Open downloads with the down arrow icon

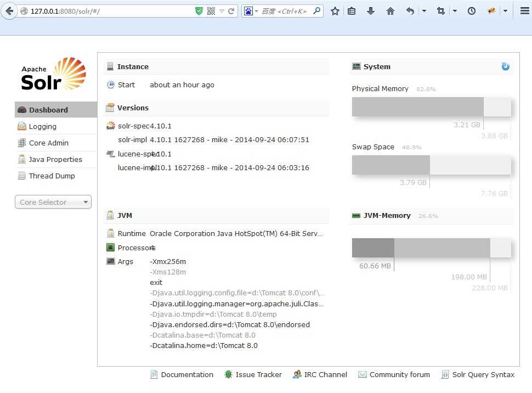point(371,11)
